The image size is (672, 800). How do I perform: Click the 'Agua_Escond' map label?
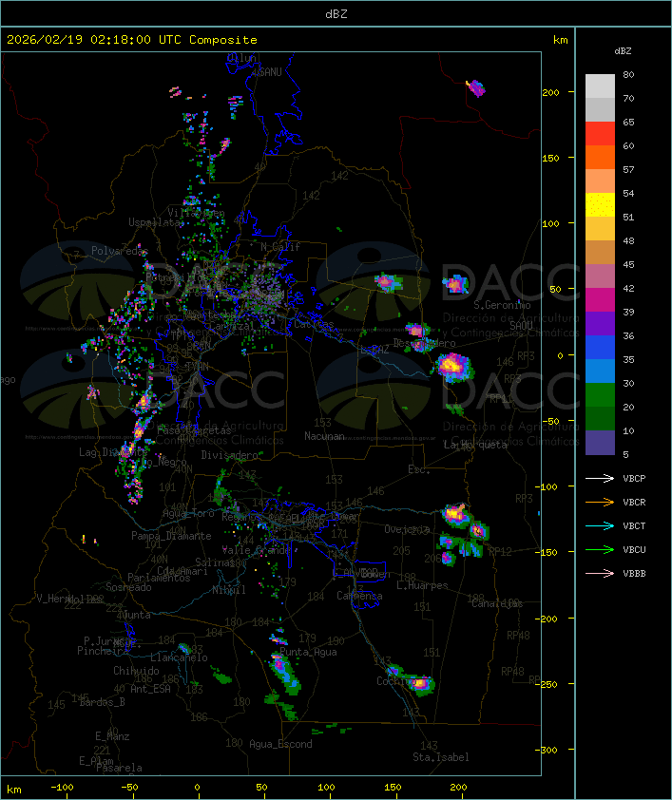(280, 744)
